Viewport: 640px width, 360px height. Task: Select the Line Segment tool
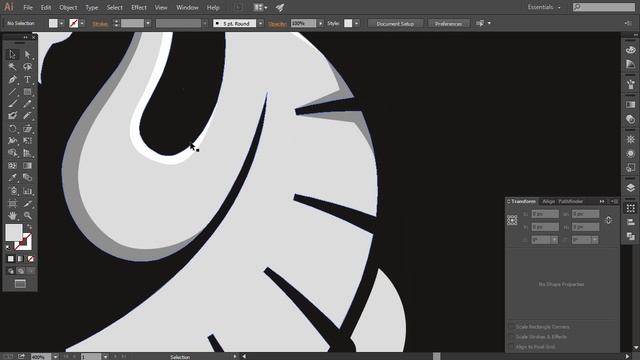click(x=12, y=92)
